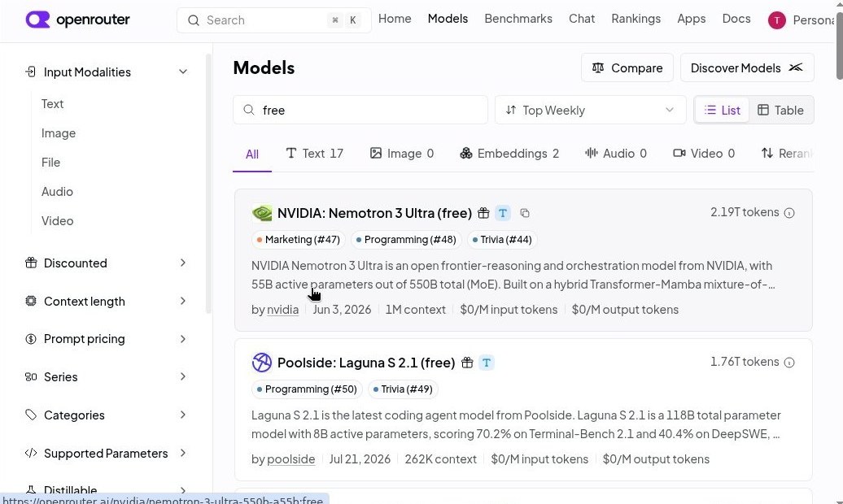Expand the Distillable filter section
The width and height of the screenshot is (843, 504).
[x=183, y=490]
